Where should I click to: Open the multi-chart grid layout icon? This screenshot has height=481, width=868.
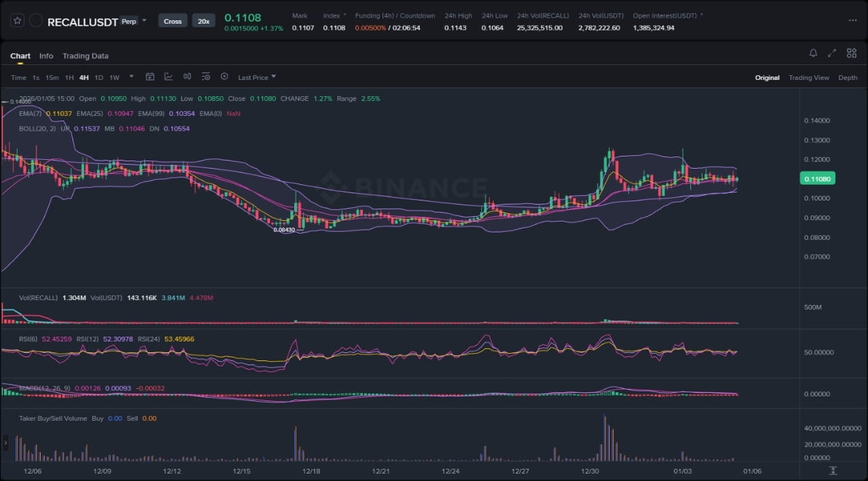tap(852, 53)
